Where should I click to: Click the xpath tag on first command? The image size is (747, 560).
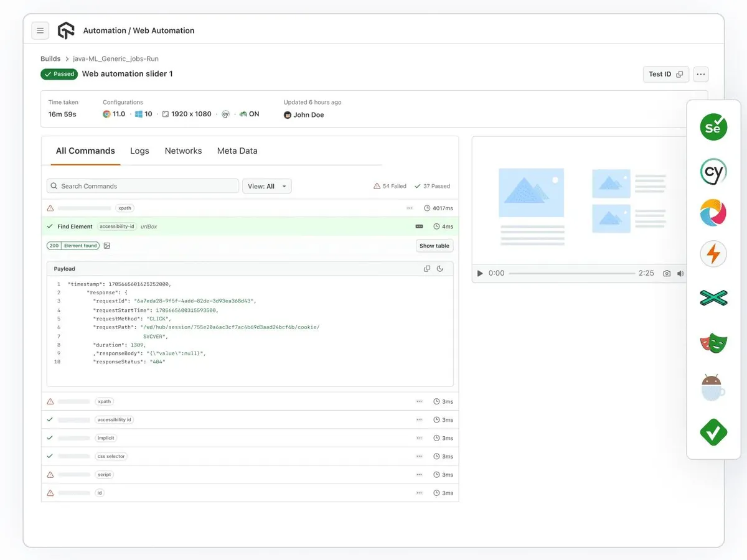click(x=125, y=208)
